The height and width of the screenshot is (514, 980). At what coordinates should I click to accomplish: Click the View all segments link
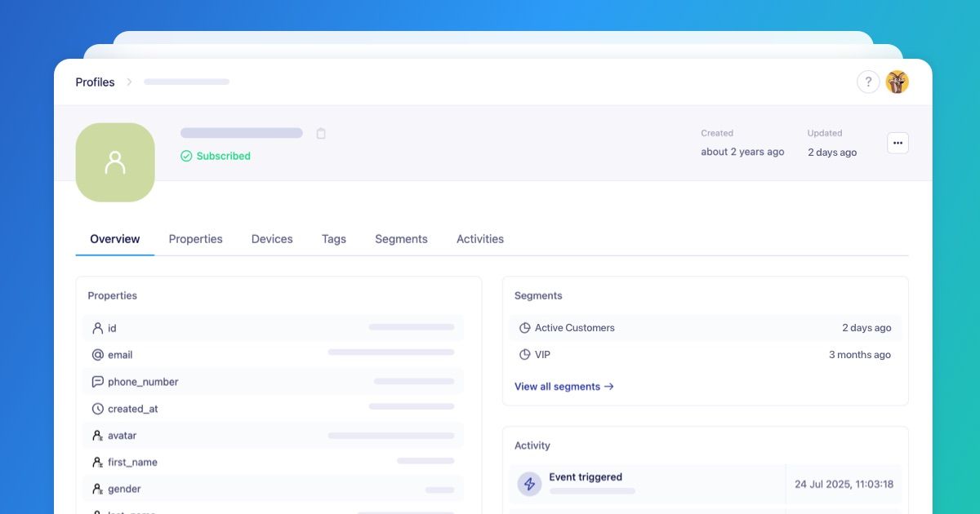click(x=563, y=387)
